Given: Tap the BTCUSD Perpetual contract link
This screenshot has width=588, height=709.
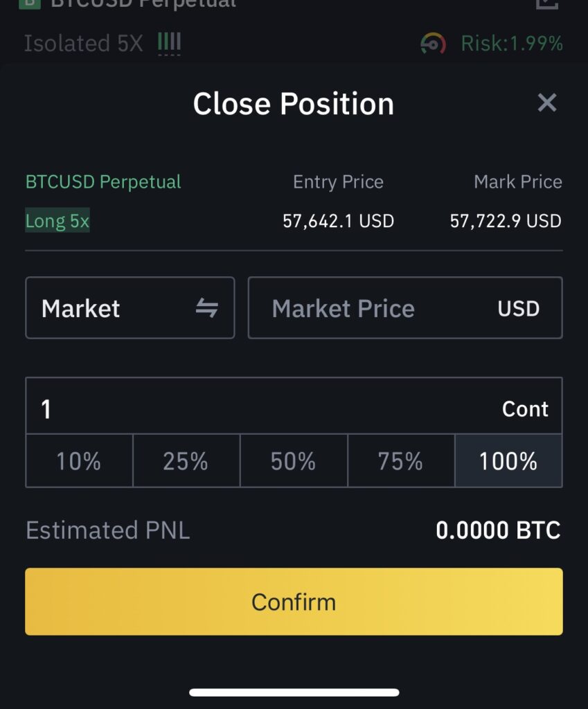Looking at the screenshot, I should [x=103, y=182].
